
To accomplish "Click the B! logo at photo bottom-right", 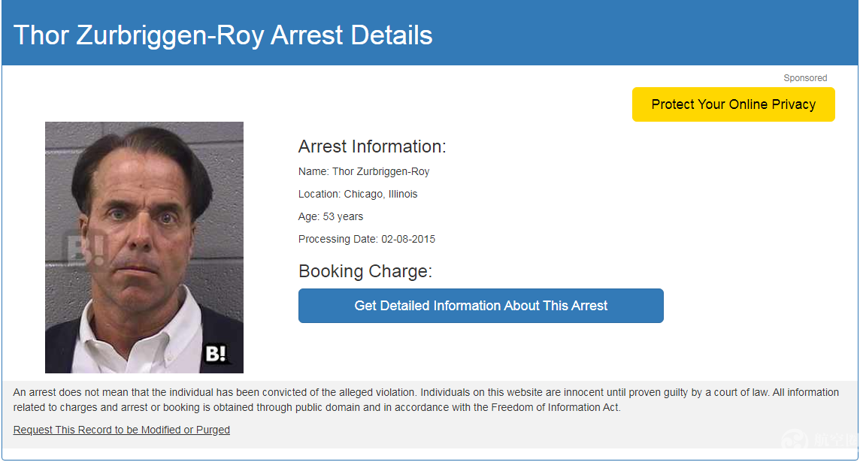I will [216, 354].
